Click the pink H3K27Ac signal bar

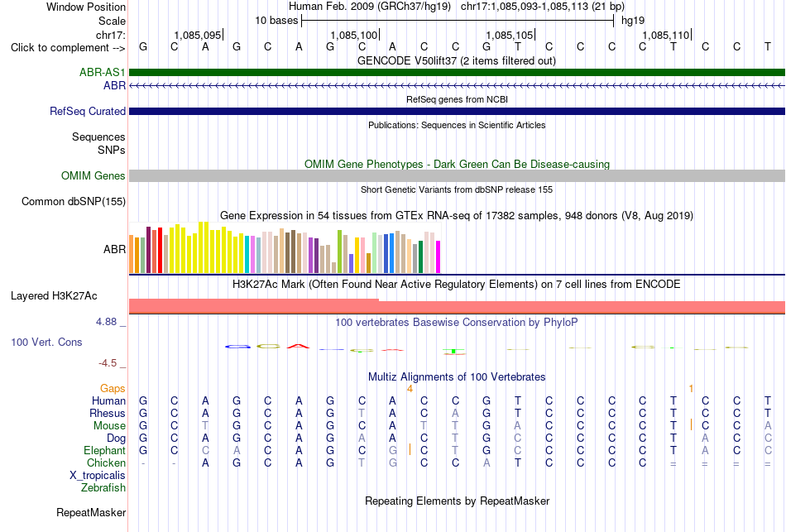tap(457, 307)
